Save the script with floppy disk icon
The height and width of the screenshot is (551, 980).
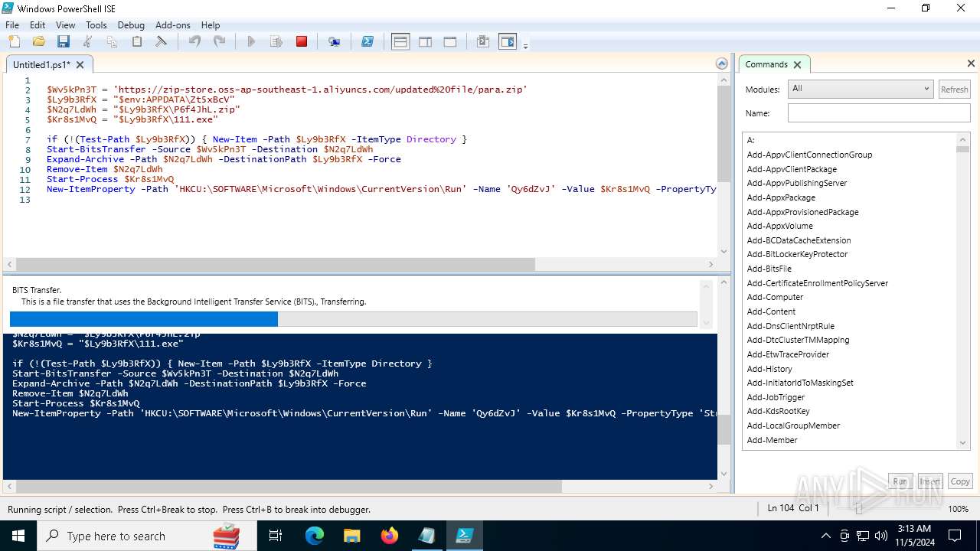pyautogui.click(x=63, y=41)
